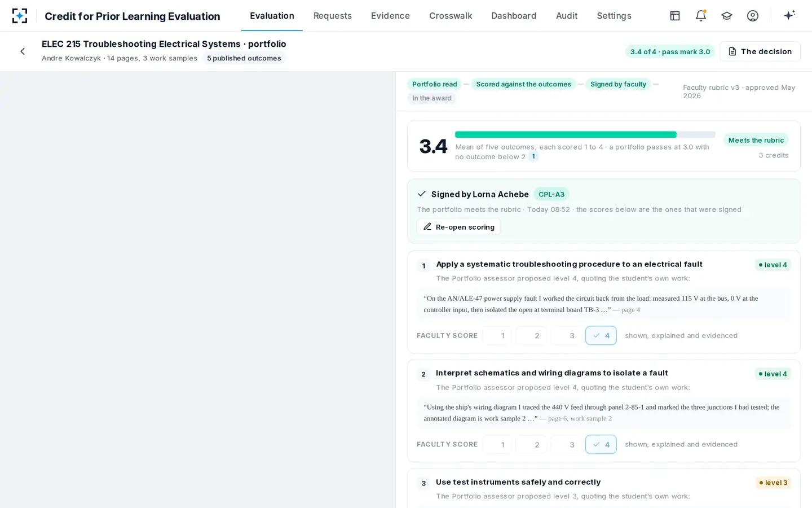Click the AN/ALE-47 power supply quote
Image resolution: width=812 pixels, height=508 pixels.
(x=603, y=304)
